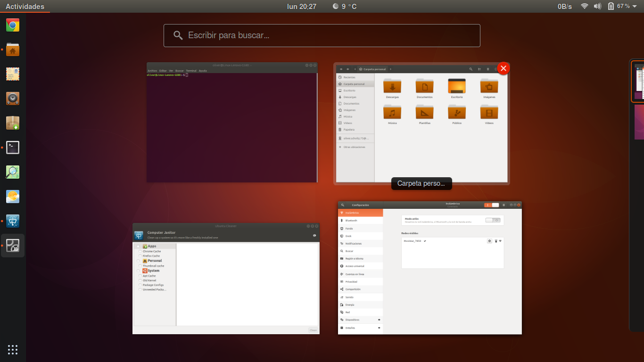
Task: Toggle Modo avión switch in Configuración
Action: pos(493,220)
